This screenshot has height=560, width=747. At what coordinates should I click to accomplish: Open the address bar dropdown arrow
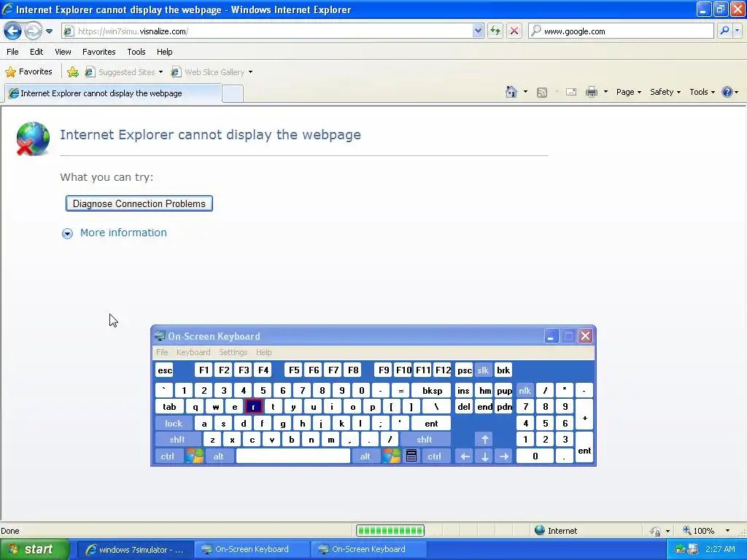(478, 31)
